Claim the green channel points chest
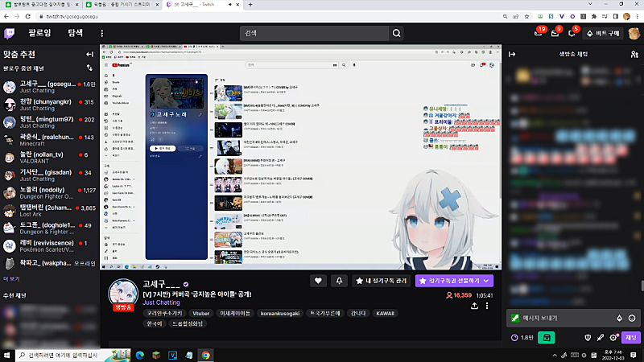 click(547, 337)
